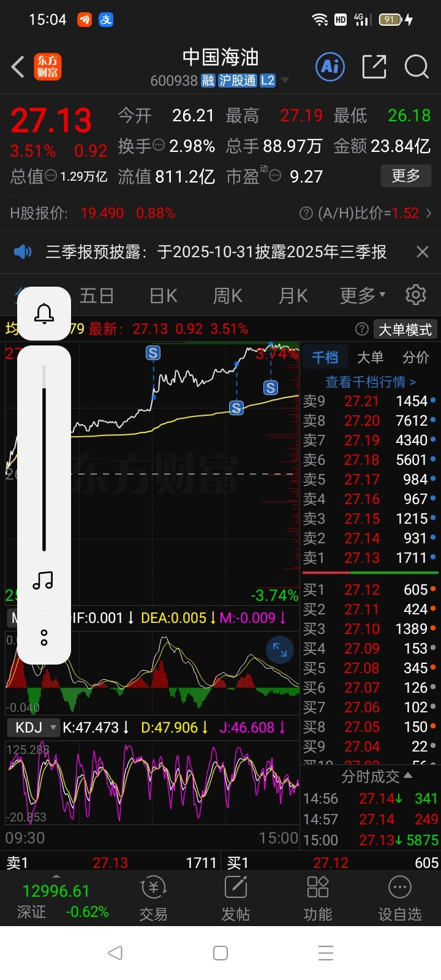Toggle 大单模式 mode
The image size is (441, 980).
pos(405,330)
